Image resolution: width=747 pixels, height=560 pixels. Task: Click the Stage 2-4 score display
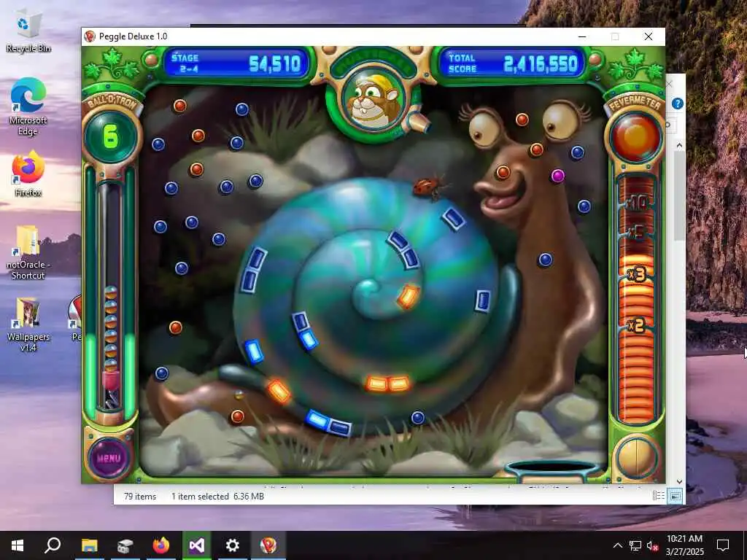point(236,63)
